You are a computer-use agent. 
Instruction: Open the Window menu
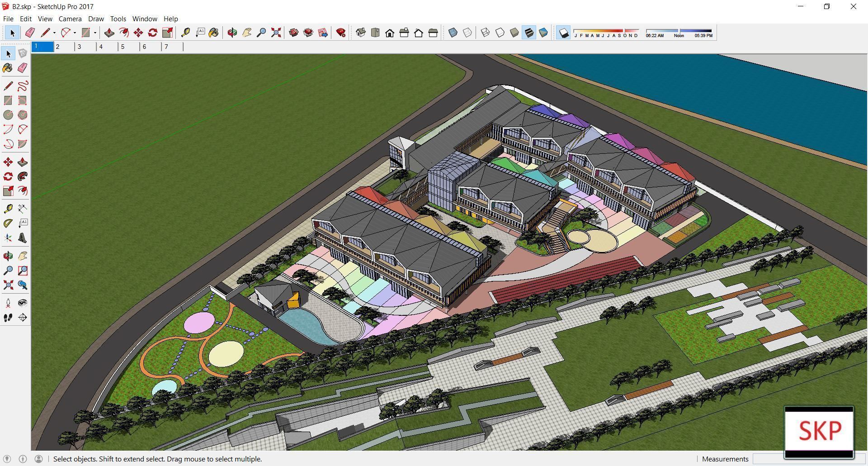point(145,19)
